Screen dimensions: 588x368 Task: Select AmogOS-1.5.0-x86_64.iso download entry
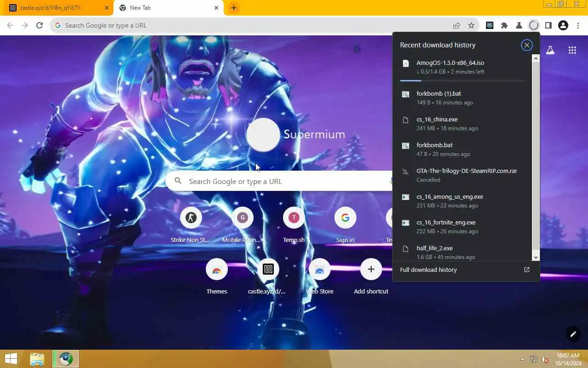tap(463, 67)
